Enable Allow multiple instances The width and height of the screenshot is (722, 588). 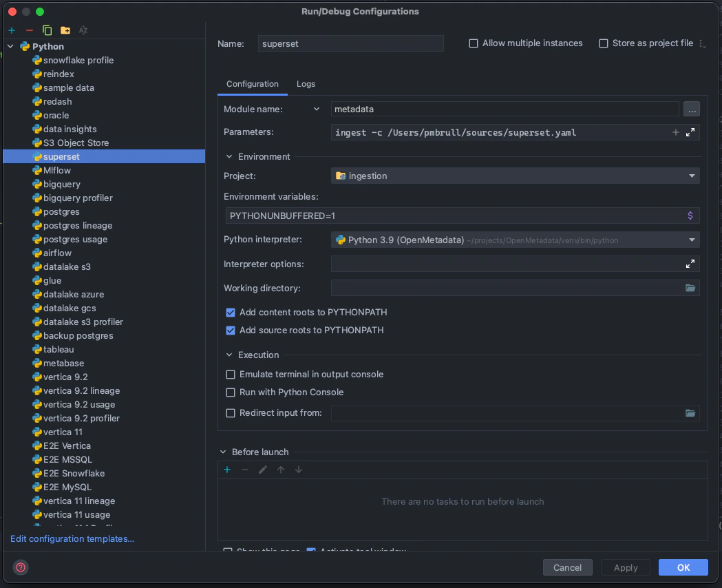coord(474,43)
